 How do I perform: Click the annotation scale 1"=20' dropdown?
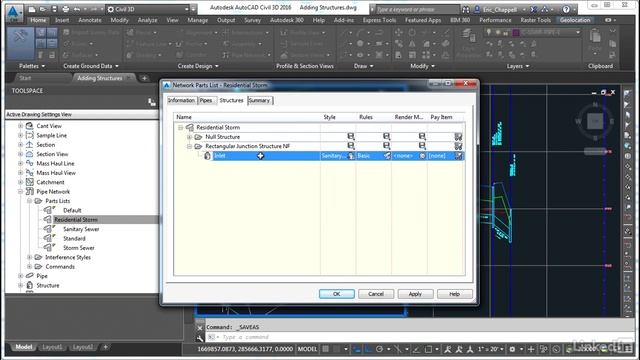[x=490, y=349]
